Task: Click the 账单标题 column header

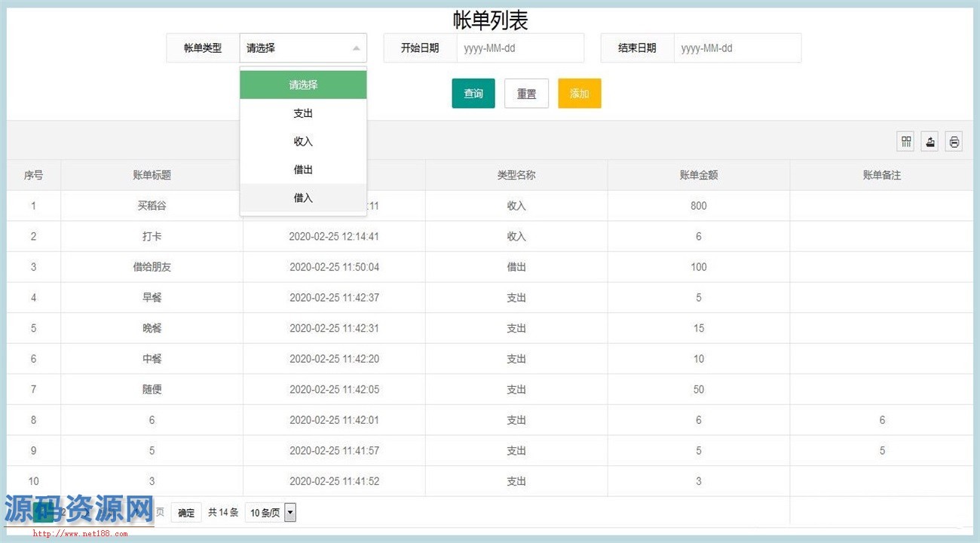Action: click(x=152, y=175)
